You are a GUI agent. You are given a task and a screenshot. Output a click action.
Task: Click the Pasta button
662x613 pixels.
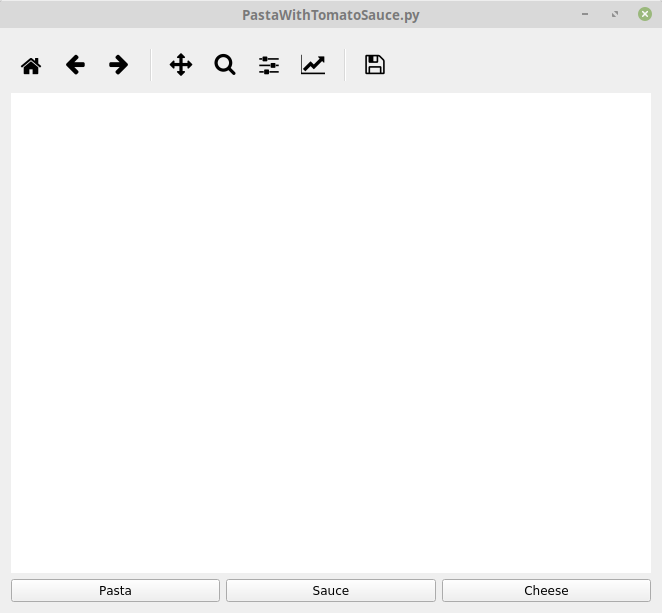coord(115,590)
